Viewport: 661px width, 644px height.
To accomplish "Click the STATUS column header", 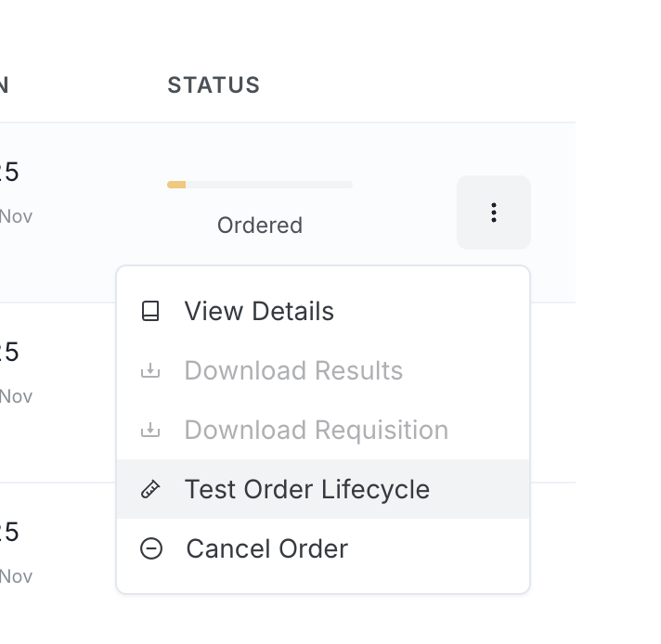I will (x=214, y=85).
